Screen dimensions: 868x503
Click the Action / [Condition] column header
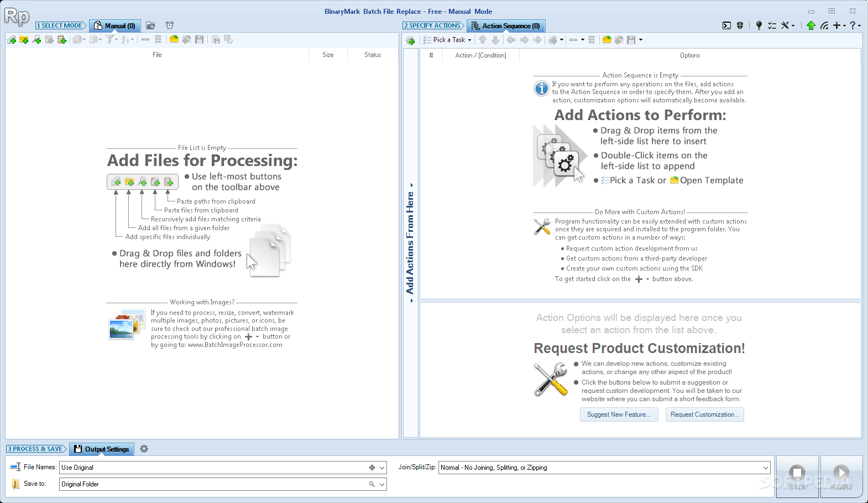click(x=480, y=55)
